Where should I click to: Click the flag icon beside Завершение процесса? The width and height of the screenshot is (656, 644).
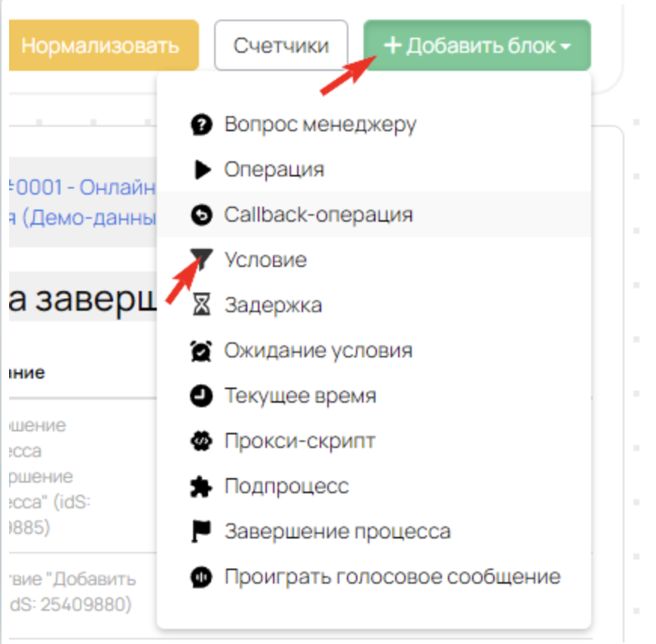coord(199,532)
